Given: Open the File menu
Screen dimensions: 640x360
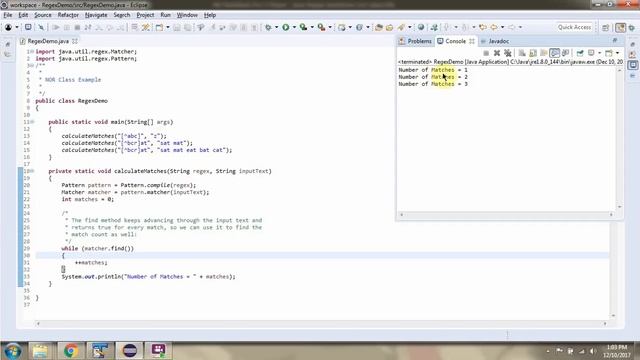Looking at the screenshot, I should (8, 15).
